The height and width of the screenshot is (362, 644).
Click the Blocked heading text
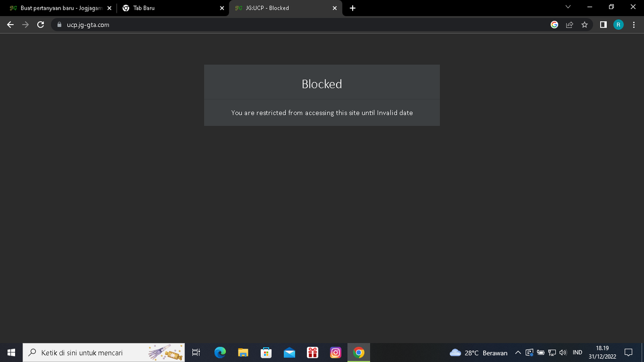[x=322, y=84]
